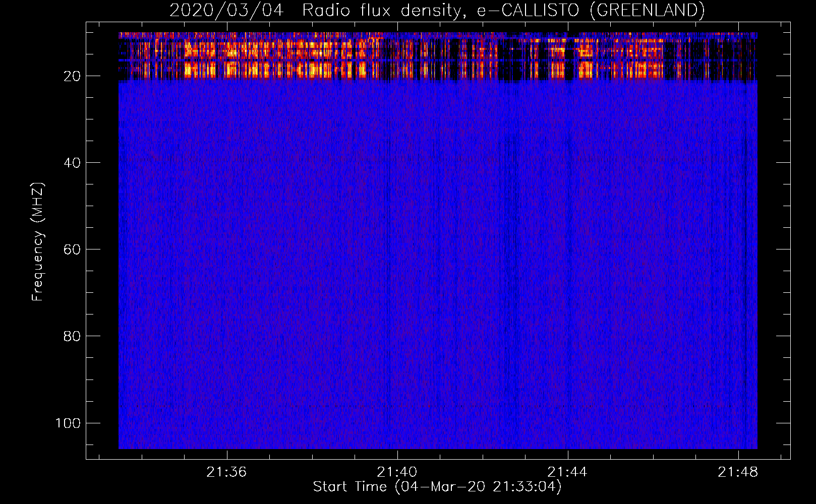The image size is (816, 504).
Task: Click the '40' frequency tick label
Action: point(72,163)
